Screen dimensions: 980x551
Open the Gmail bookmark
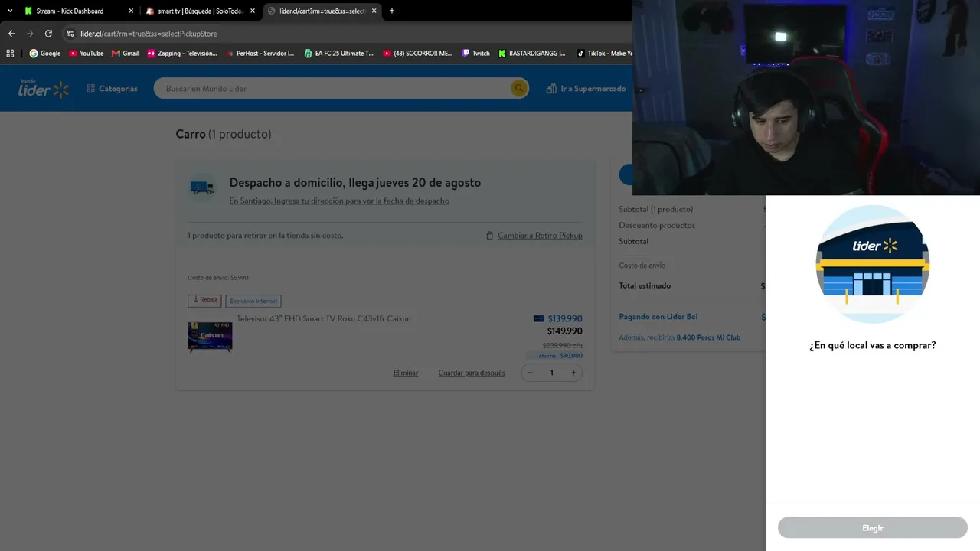point(126,54)
